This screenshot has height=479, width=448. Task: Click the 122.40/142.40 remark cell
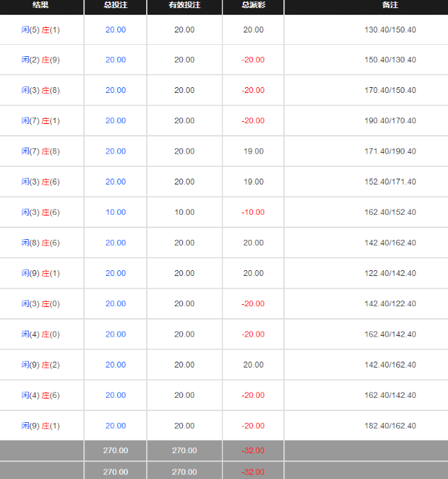(x=390, y=273)
